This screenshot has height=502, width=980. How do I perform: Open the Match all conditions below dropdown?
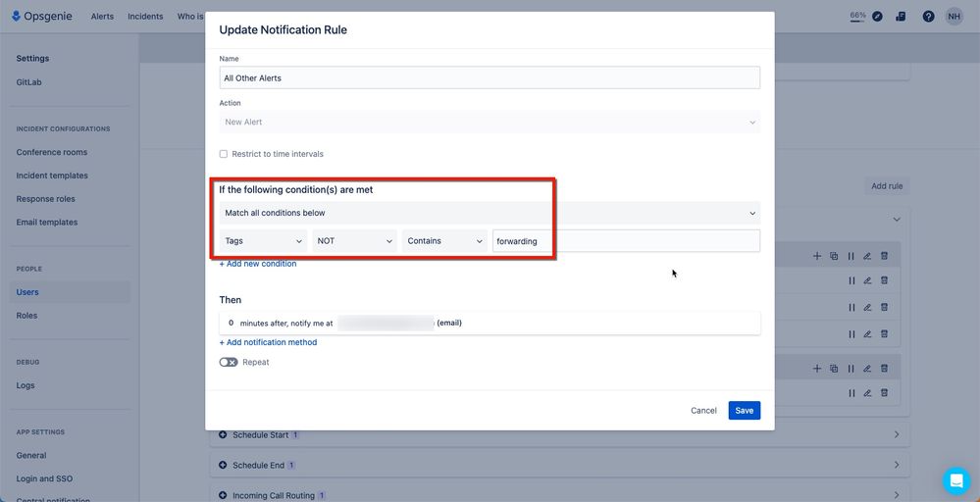click(x=490, y=213)
